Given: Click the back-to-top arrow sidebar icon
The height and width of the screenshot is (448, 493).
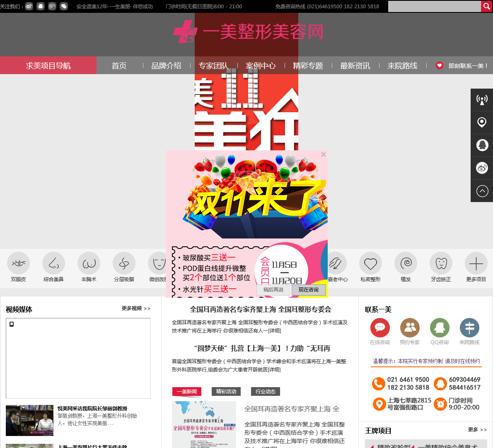Looking at the screenshot, I should [x=482, y=191].
